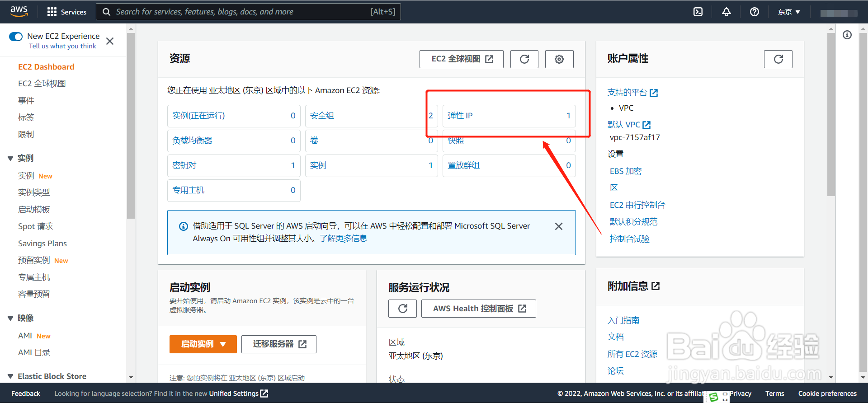This screenshot has height=403, width=868.
Task: Open the EC2 串行控制台 link
Action: (637, 205)
